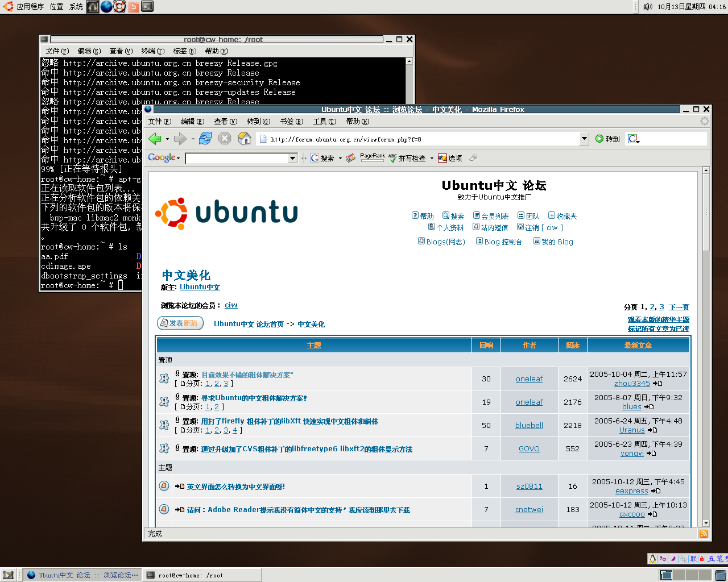Open the lifesaver help icon in top panel
Viewport: 728px width, 582px height.
coord(119,7)
